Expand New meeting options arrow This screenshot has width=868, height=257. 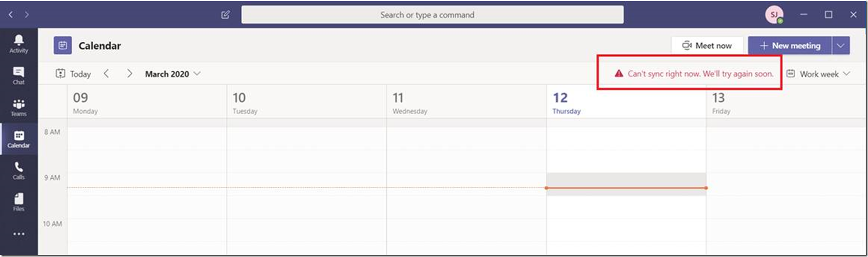841,45
